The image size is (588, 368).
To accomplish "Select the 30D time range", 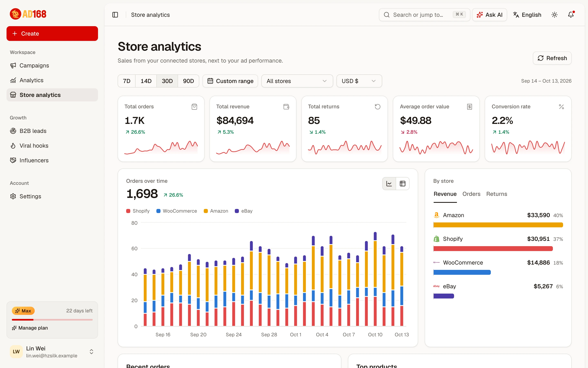I will 167,81.
